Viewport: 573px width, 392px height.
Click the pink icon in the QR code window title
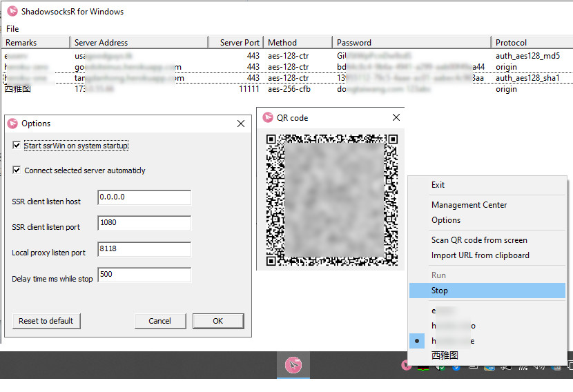click(x=268, y=117)
